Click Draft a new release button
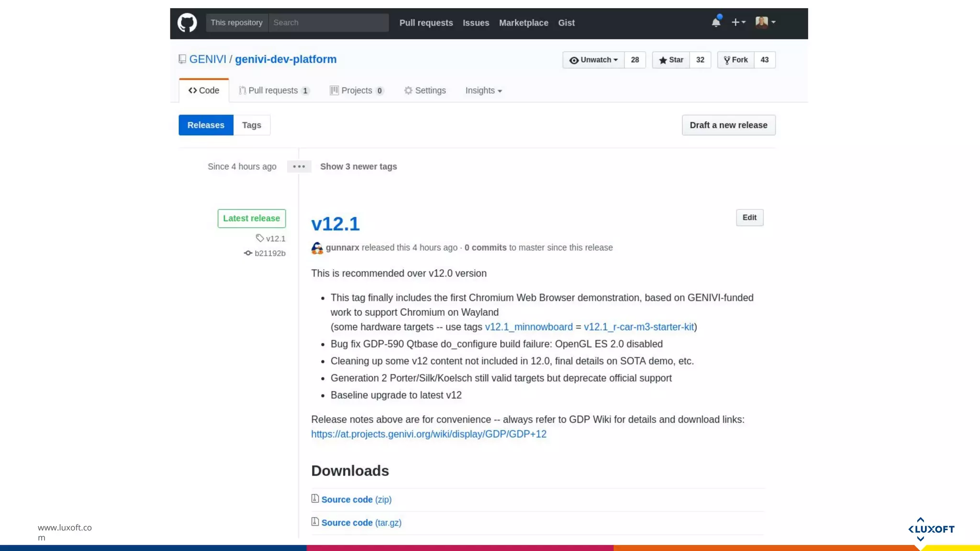980x551 pixels. point(728,125)
